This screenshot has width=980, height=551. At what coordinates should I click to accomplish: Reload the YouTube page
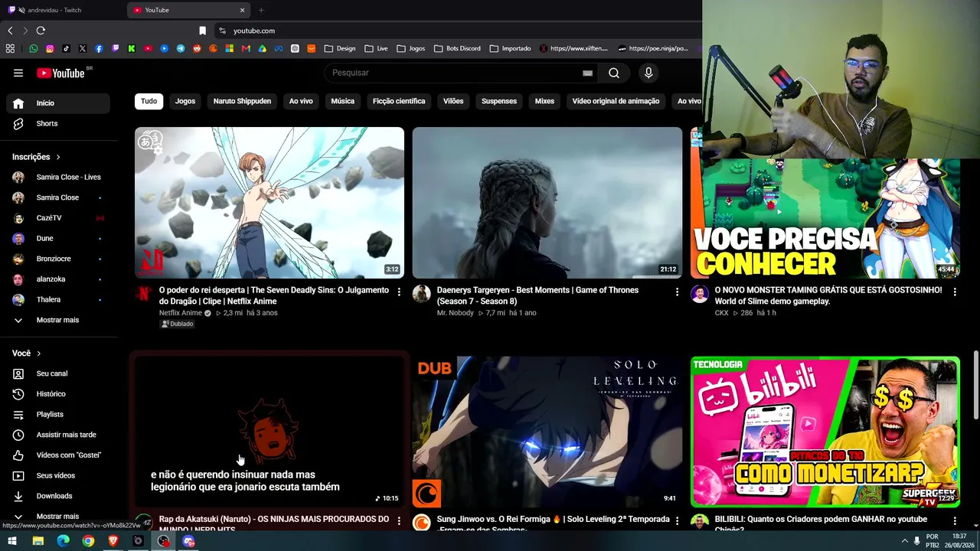tap(41, 31)
